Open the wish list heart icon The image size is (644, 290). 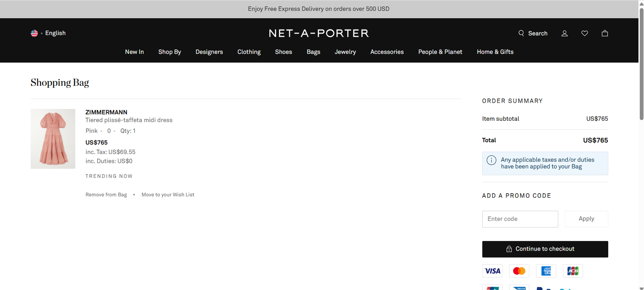point(584,33)
